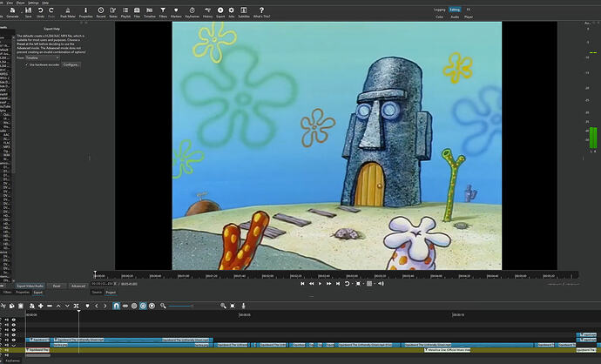Viewport: 601px width, 364px height.
Task: Open the Peak Meter panel
Action: pos(68,10)
